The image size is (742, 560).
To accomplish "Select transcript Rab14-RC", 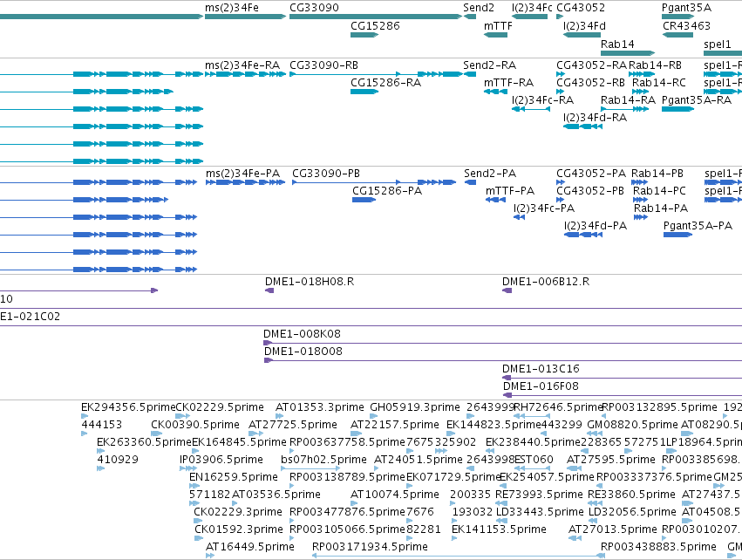I will pos(658,83).
